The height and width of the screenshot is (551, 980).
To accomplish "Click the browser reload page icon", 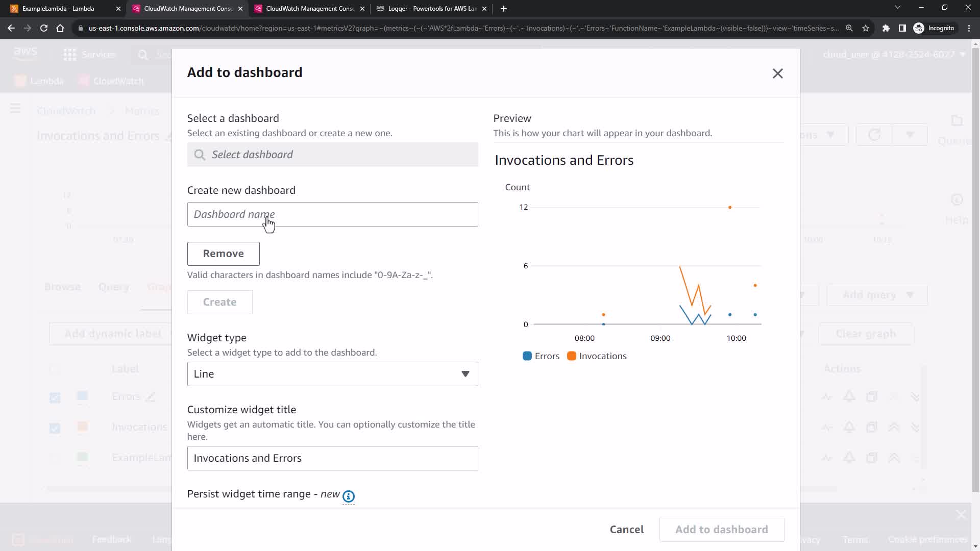I will (x=44, y=28).
